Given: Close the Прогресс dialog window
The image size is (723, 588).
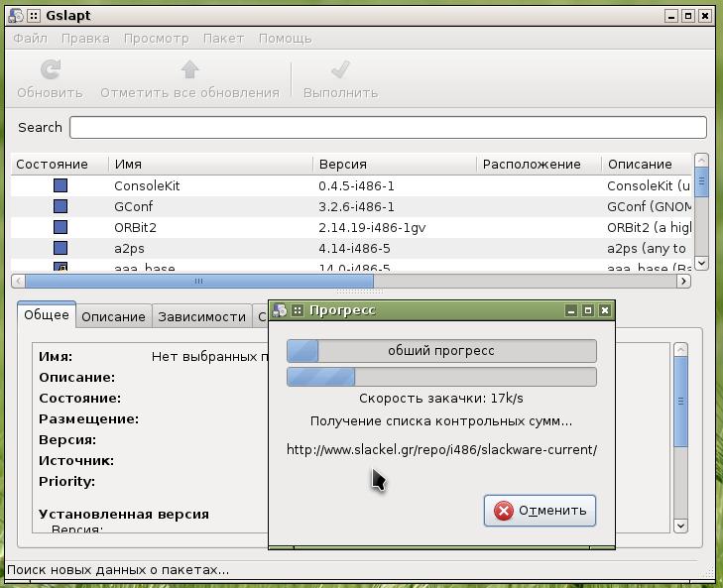Looking at the screenshot, I should (x=605, y=310).
